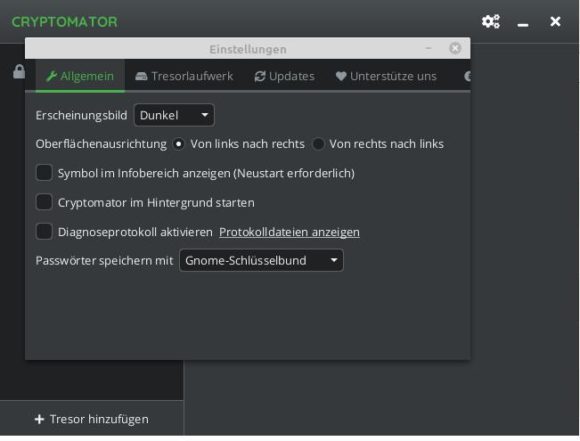
Task: Select Von rechts nach links radio button
Action: 318,144
